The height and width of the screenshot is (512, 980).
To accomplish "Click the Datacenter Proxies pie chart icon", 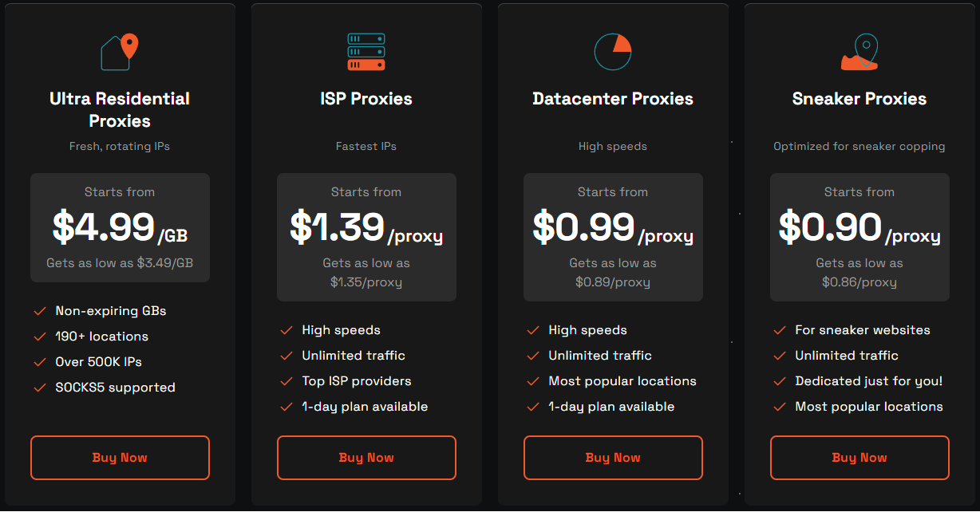I will pos(613,49).
